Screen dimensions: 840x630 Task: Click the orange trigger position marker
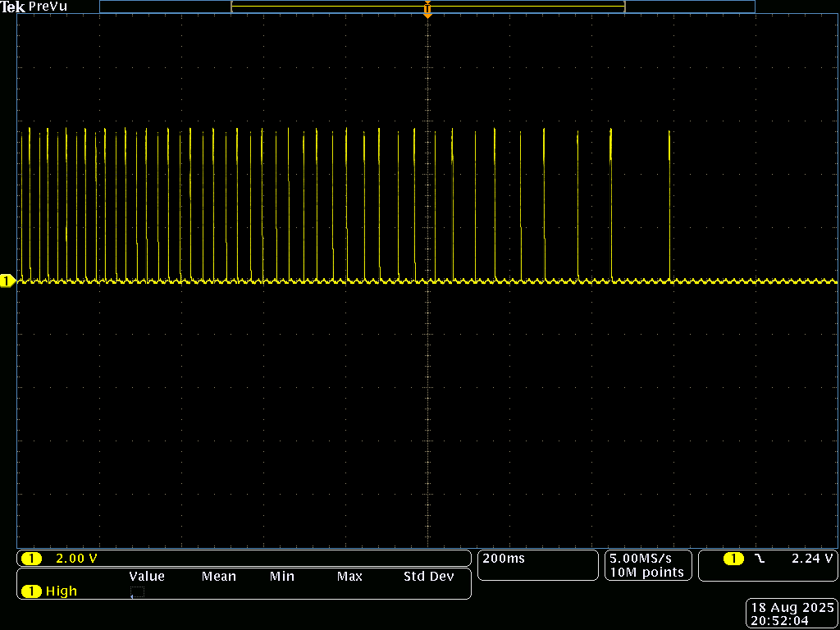pyautogui.click(x=427, y=10)
